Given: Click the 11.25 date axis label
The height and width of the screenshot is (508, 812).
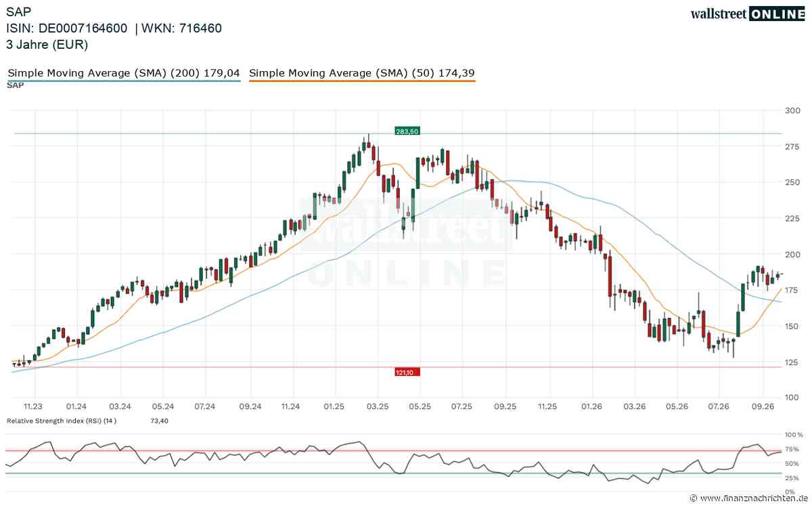Looking at the screenshot, I should pos(547,406).
